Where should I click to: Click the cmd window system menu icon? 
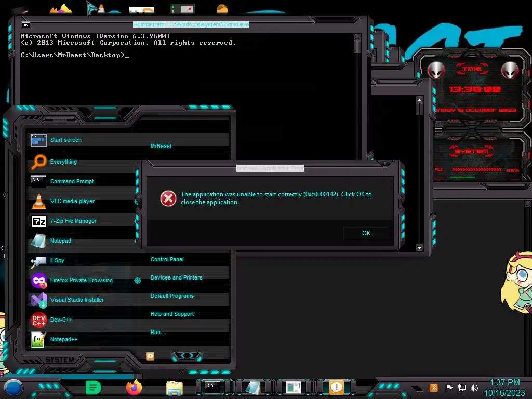[26, 25]
